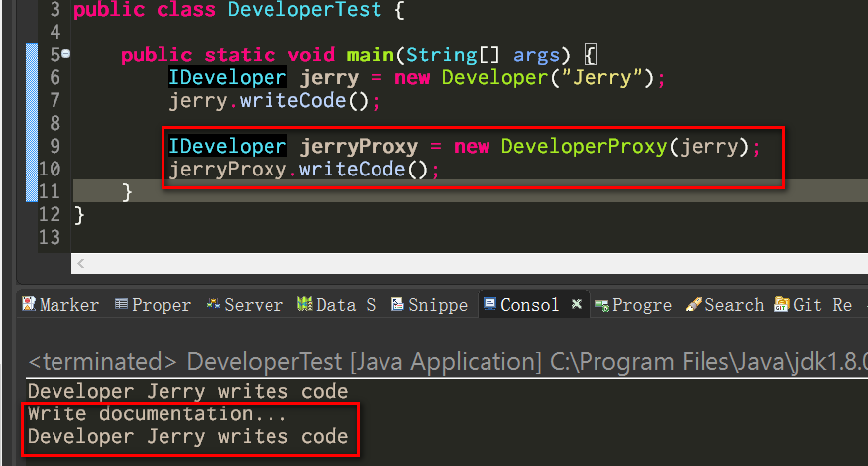Click the "Jerry" string literal
The image size is (868, 466).
[601, 77]
